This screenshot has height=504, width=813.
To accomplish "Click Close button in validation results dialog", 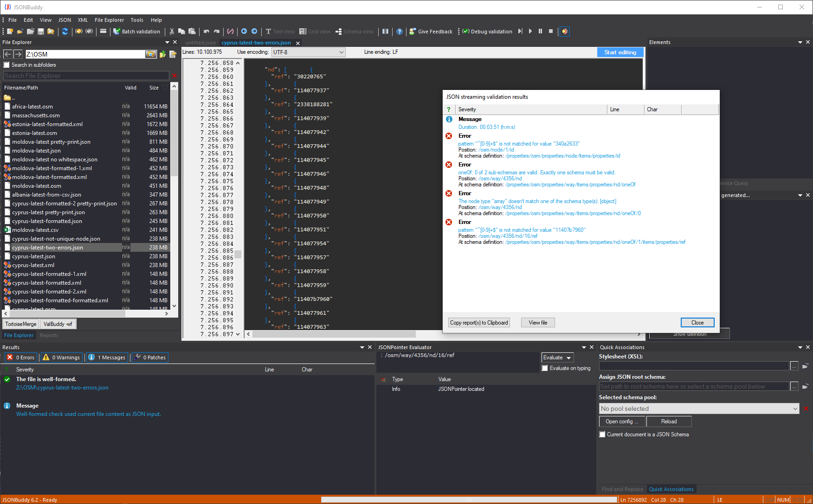I will [x=697, y=323].
